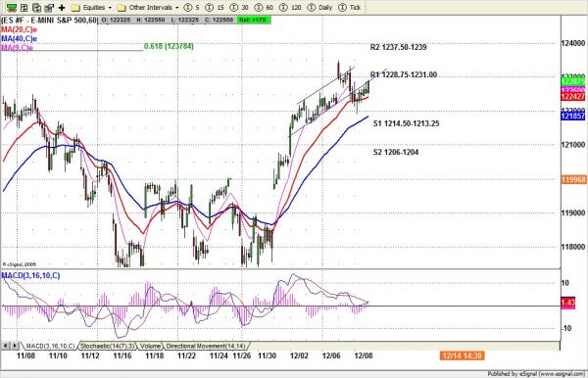Switch to the Daily interval

tap(319, 8)
